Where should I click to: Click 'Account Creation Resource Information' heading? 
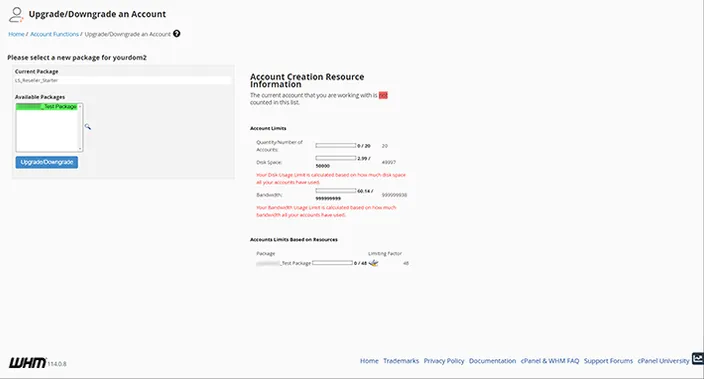coord(307,80)
